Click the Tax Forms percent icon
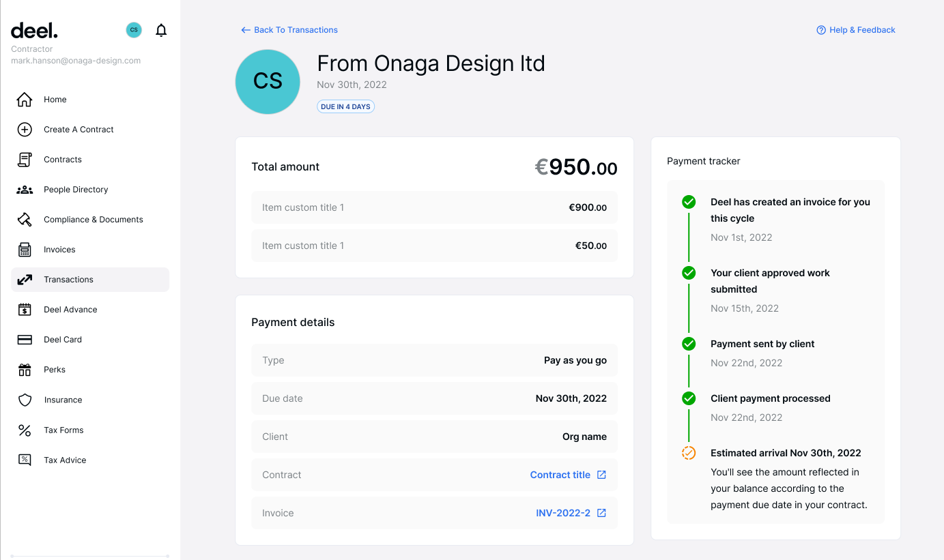Viewport: 944px width, 560px height. click(x=25, y=430)
